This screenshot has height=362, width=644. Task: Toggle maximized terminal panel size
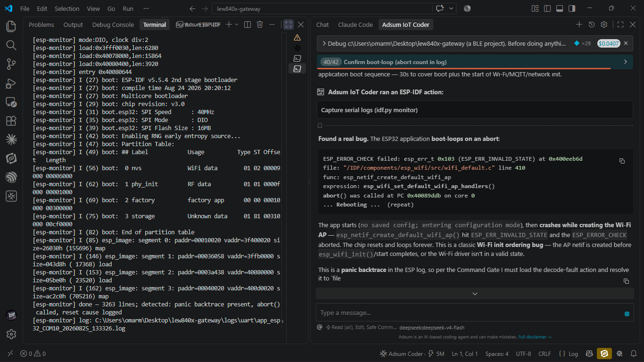(x=289, y=25)
